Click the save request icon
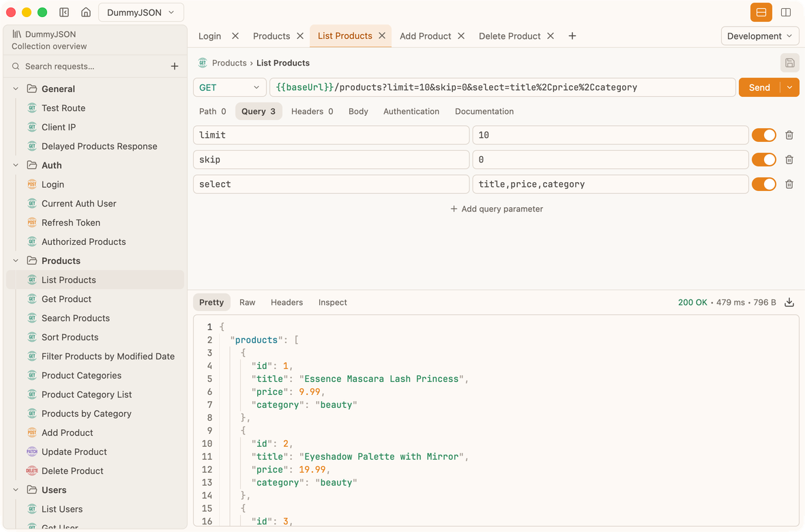The height and width of the screenshot is (532, 805). (789, 63)
